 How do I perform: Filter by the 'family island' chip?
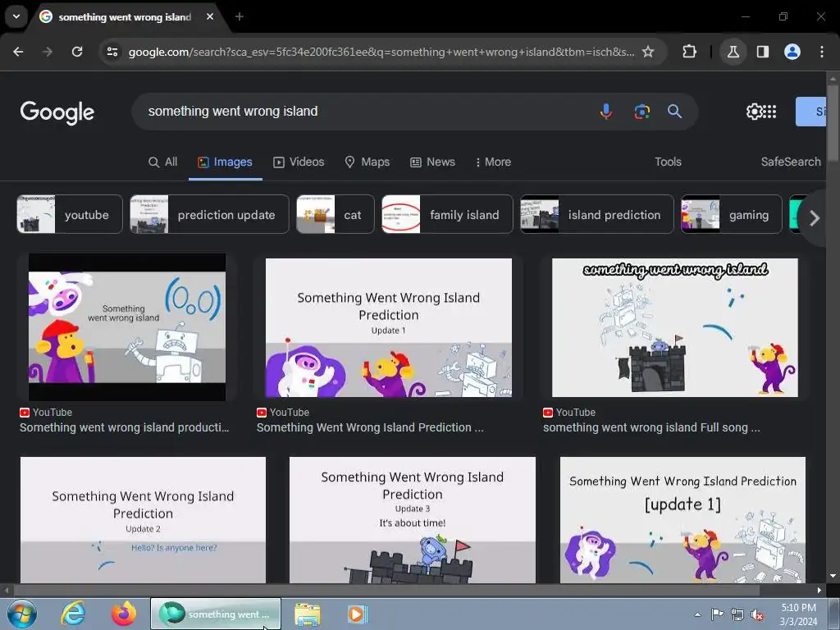click(447, 214)
